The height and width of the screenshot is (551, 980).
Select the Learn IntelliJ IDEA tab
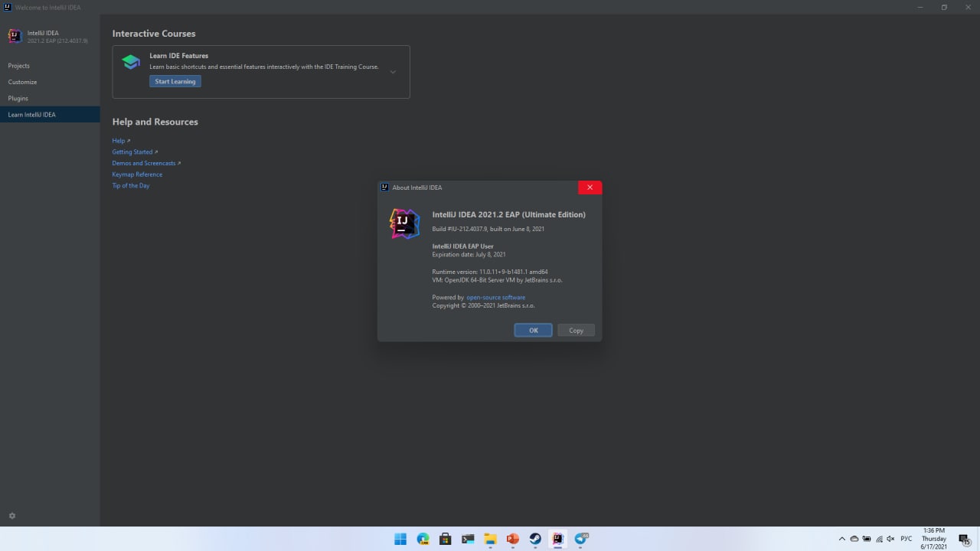coord(50,115)
